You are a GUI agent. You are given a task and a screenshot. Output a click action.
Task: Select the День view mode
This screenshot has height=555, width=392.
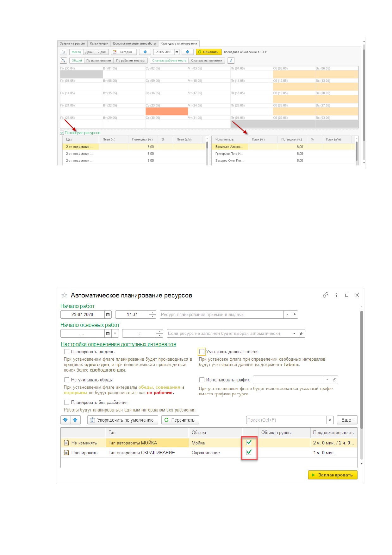pyautogui.click(x=89, y=52)
